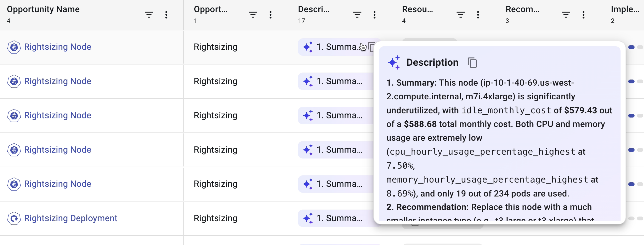Screen dimensions: 644x245
Task: Sort by Opportunity Name column header
Action: [x=43, y=9]
